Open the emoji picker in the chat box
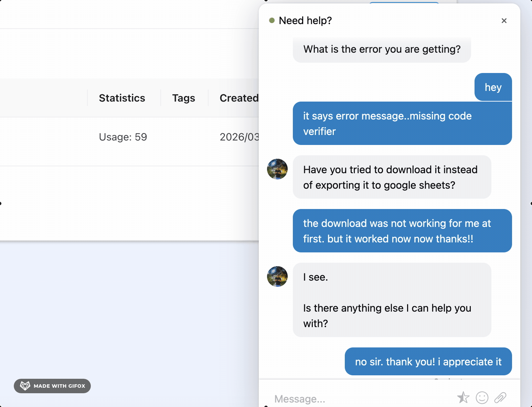The width and height of the screenshot is (532, 407). tap(482, 398)
